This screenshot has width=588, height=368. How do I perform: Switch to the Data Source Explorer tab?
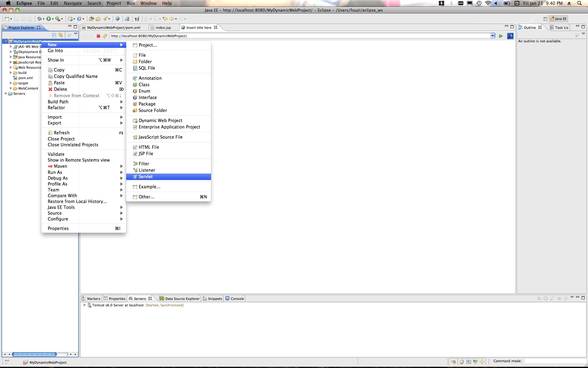[x=179, y=299]
